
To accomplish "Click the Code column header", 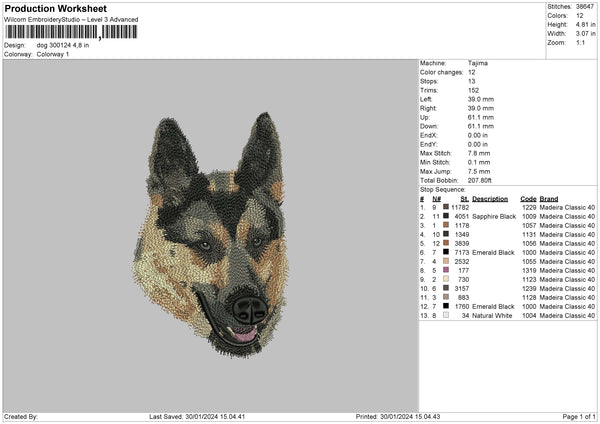I will click(x=528, y=198).
